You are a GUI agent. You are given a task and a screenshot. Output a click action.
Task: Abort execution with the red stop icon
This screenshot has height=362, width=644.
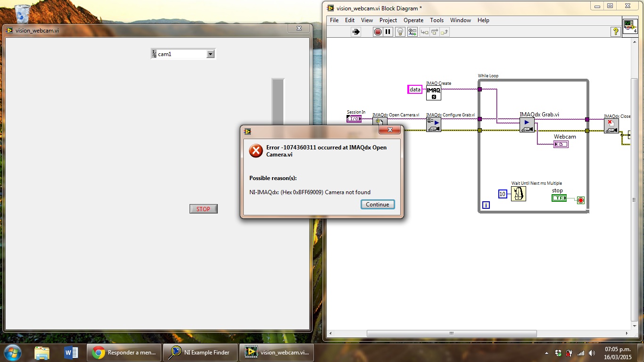(x=378, y=32)
